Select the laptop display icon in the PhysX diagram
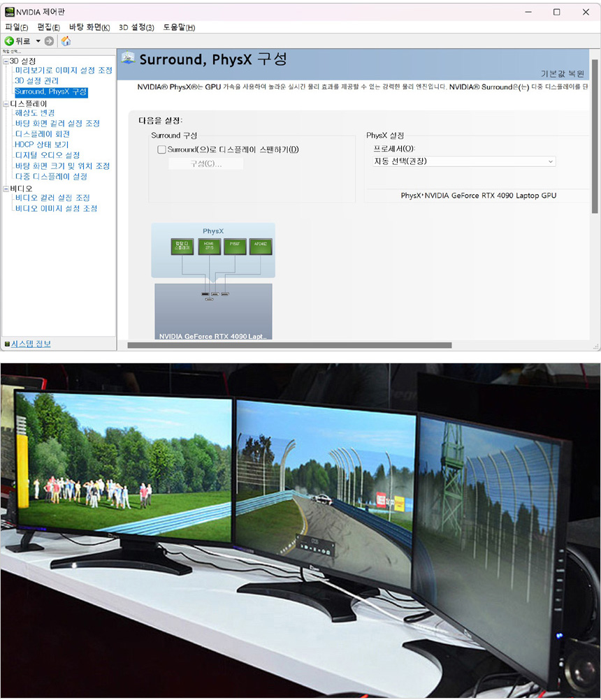Screen dimensions: 601x700 [182, 246]
